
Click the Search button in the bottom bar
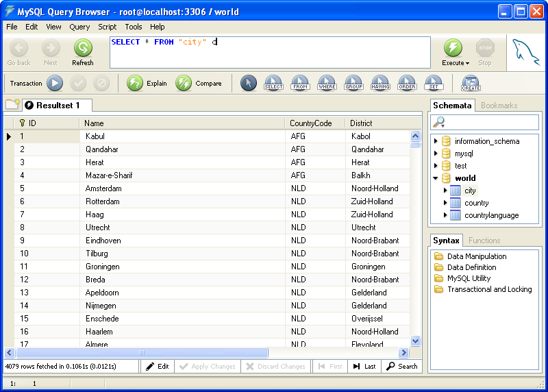[x=401, y=367]
